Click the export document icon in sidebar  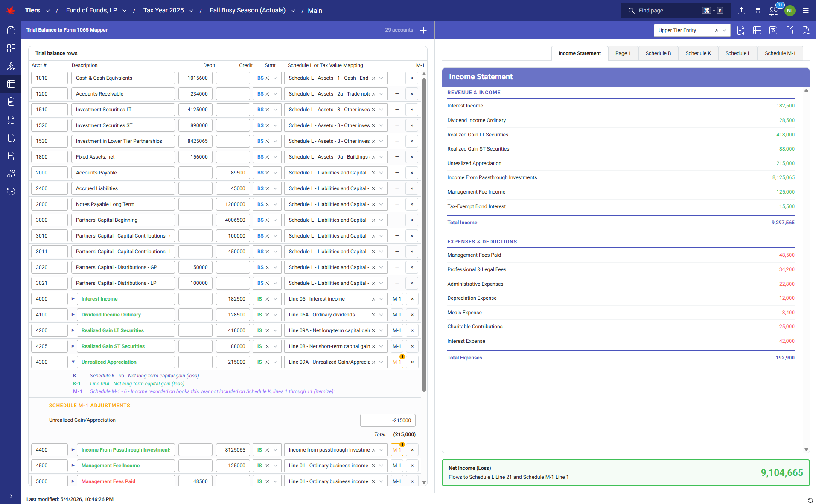point(11,138)
